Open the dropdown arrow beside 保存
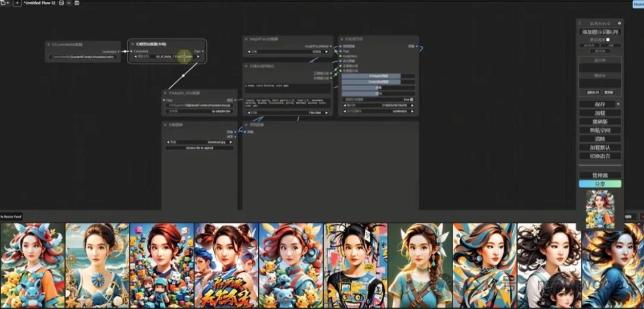 pyautogui.click(x=618, y=104)
